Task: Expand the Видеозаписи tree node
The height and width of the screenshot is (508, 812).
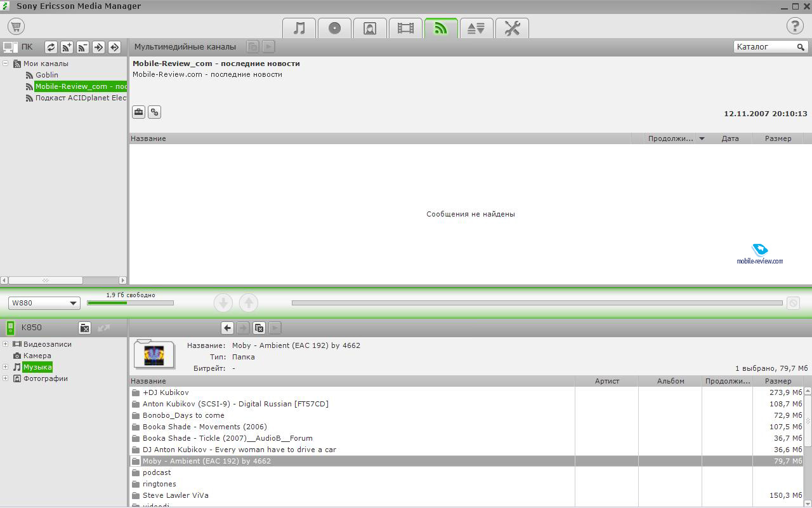Action: (6, 344)
